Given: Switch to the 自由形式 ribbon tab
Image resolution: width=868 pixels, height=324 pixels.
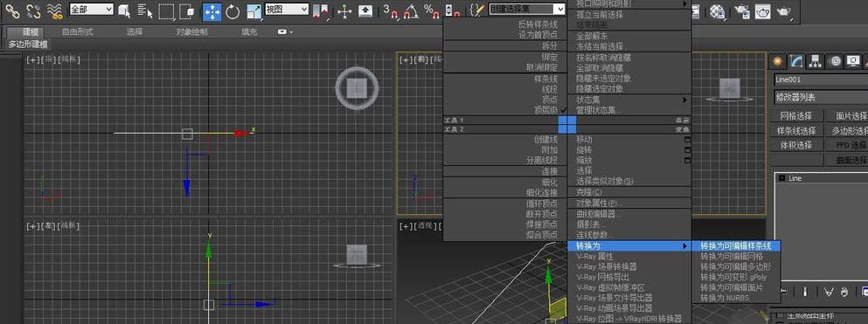Looking at the screenshot, I should tap(78, 32).
